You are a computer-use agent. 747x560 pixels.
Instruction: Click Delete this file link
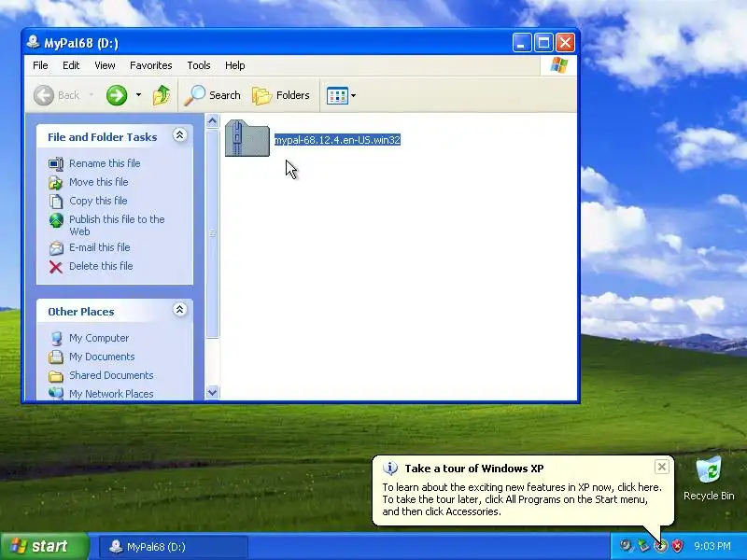(101, 266)
